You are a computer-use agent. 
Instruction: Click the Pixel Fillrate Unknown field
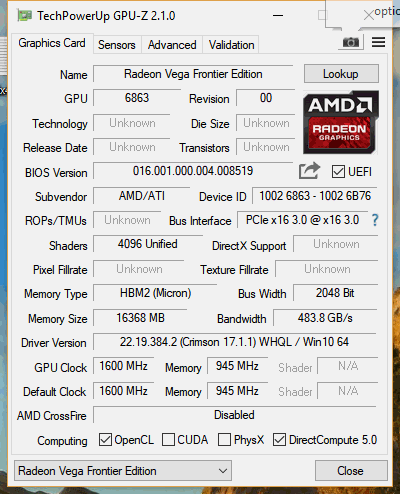pos(139,269)
